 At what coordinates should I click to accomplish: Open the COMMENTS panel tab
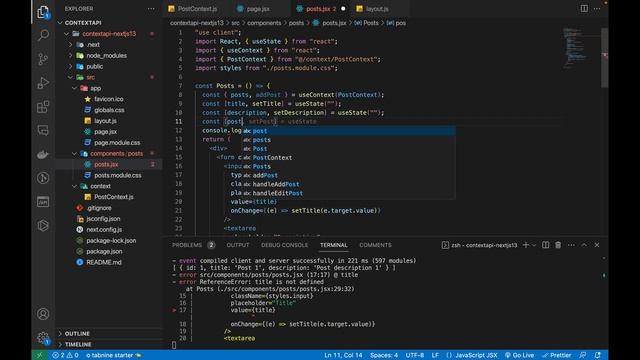tap(375, 245)
